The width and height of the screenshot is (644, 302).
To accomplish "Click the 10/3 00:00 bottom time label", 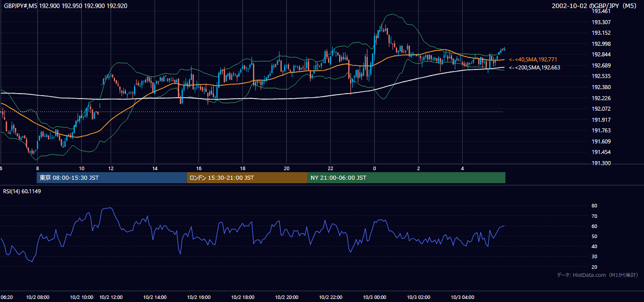I will (x=375, y=297).
